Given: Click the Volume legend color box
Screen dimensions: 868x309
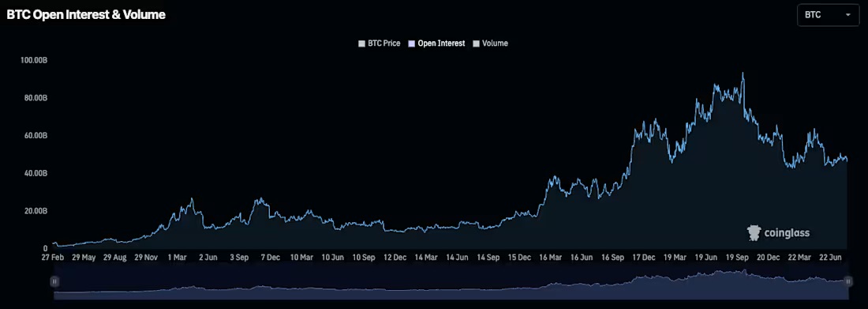Looking at the screenshot, I should 476,43.
